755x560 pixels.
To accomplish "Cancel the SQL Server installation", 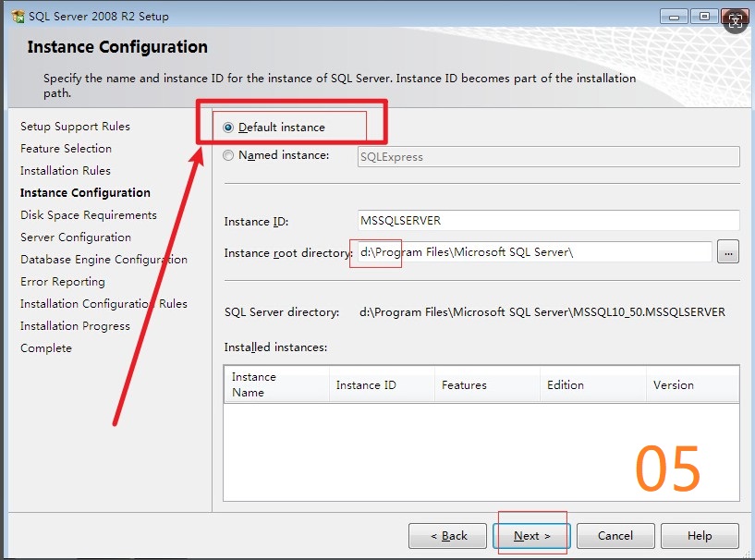I will (x=615, y=536).
